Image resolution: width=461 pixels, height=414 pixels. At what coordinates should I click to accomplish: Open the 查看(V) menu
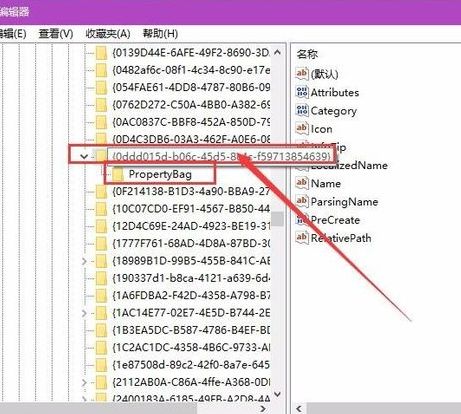coord(56,33)
